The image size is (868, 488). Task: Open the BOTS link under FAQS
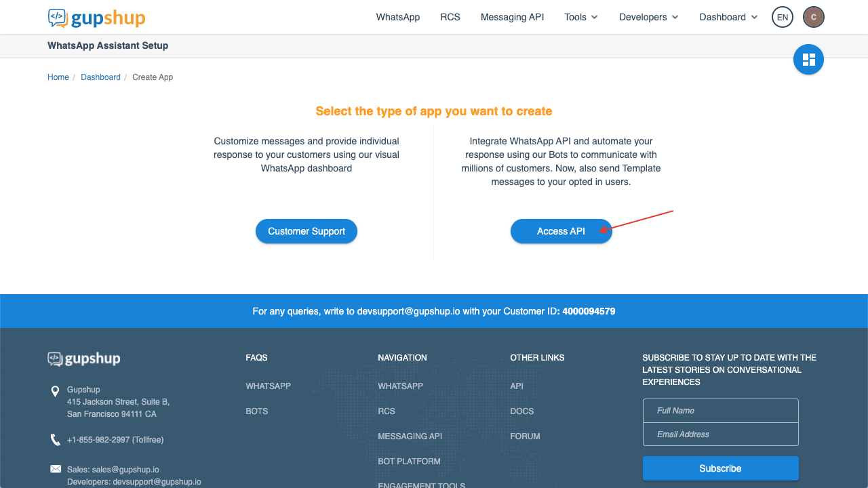(256, 411)
